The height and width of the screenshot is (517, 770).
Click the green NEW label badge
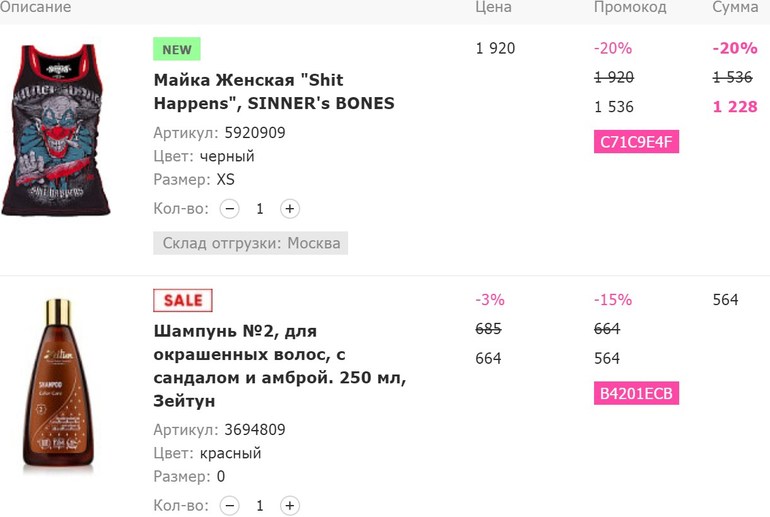click(177, 49)
